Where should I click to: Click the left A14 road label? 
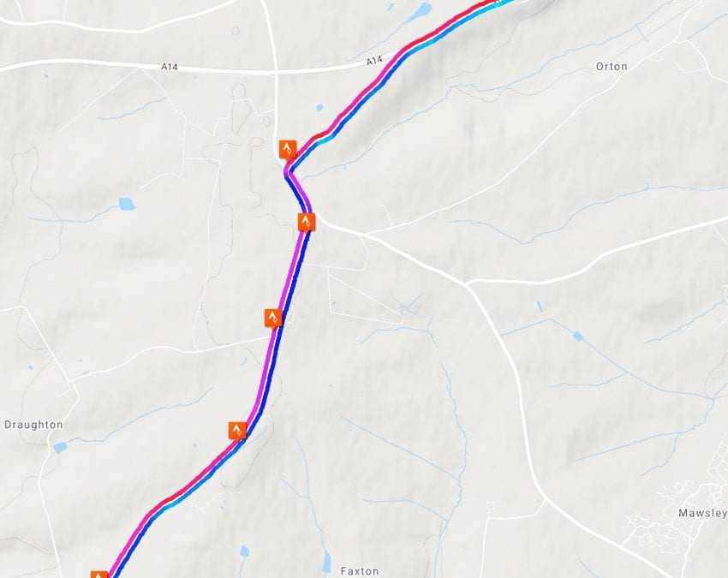169,67
